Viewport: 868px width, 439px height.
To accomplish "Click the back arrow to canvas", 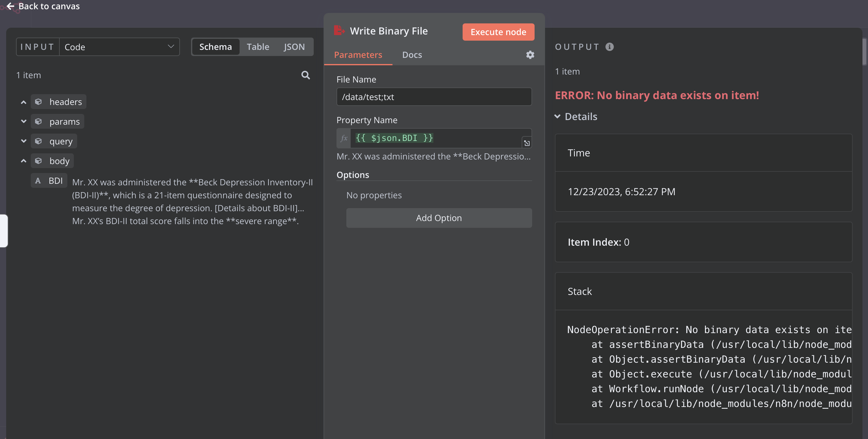I will tap(10, 6).
